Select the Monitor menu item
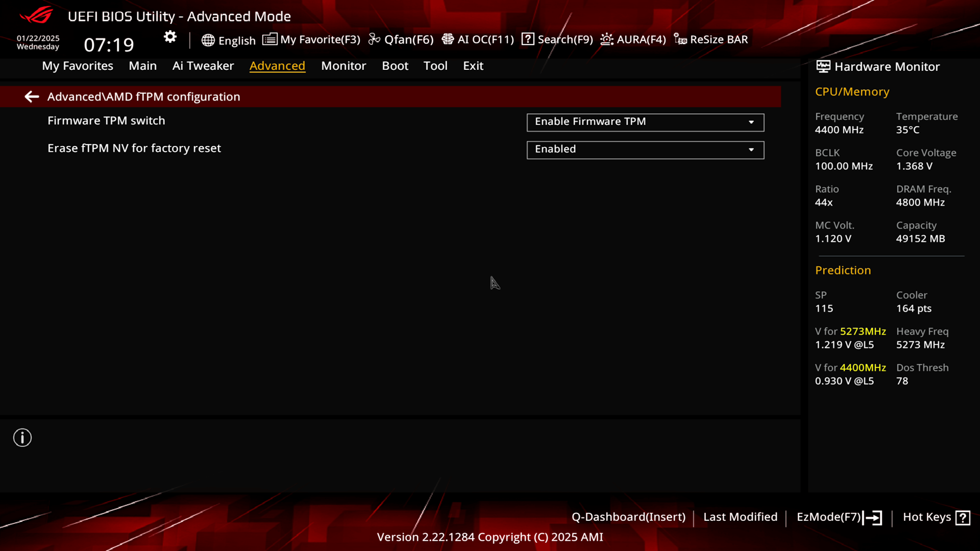Screen dimensions: 980x551 (x=344, y=65)
